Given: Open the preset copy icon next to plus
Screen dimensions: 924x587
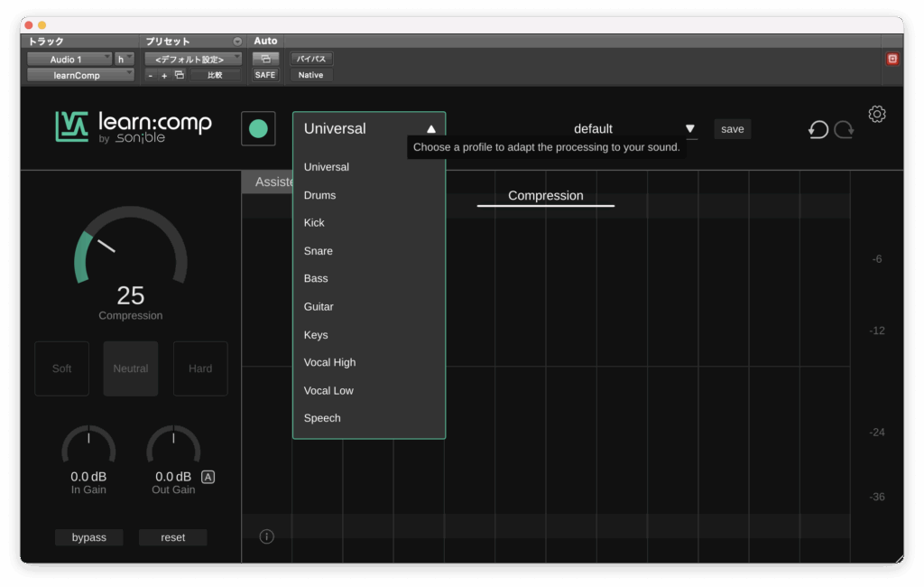Looking at the screenshot, I should click(180, 75).
